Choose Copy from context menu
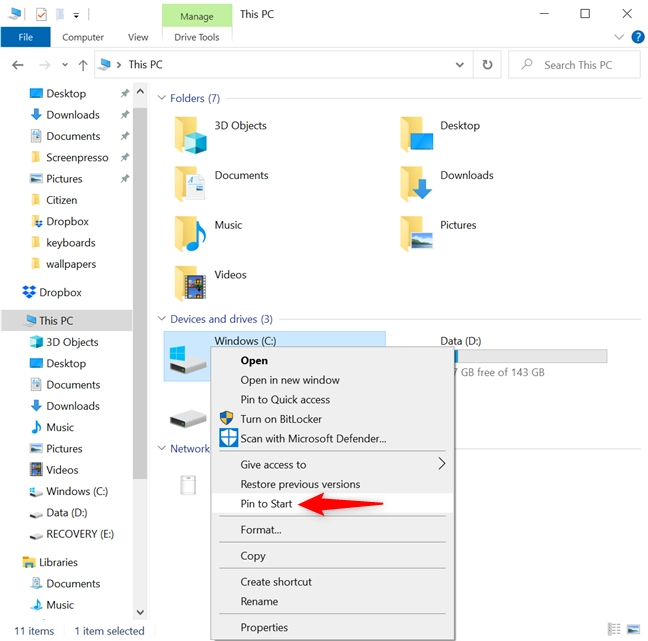The height and width of the screenshot is (641, 648). click(x=332, y=555)
